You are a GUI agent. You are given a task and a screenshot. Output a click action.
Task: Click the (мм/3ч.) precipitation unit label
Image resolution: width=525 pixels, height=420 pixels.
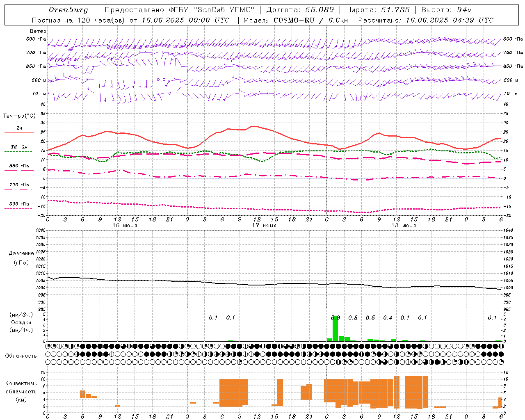[x=21, y=315]
